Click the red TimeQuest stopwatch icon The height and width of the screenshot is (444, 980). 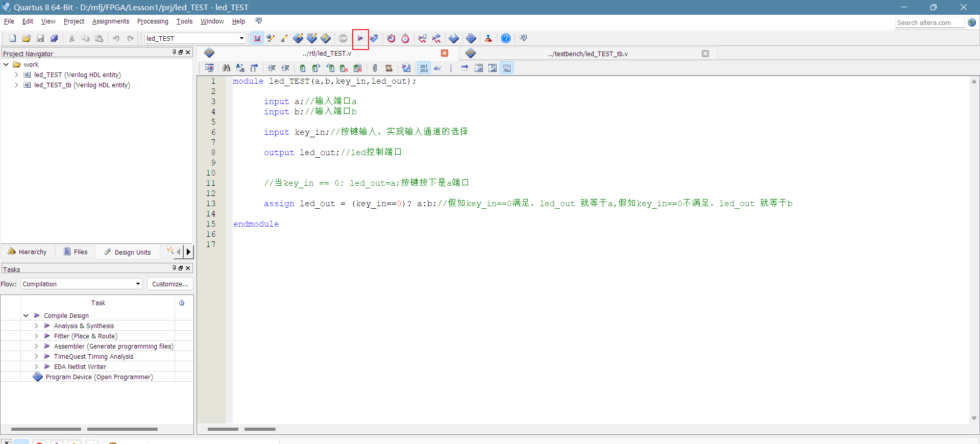pyautogui.click(x=405, y=38)
